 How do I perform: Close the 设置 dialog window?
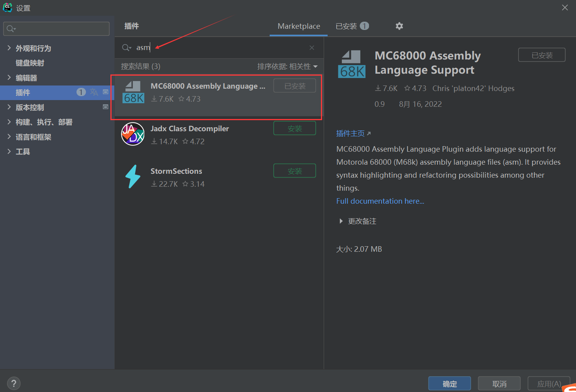coord(565,7)
